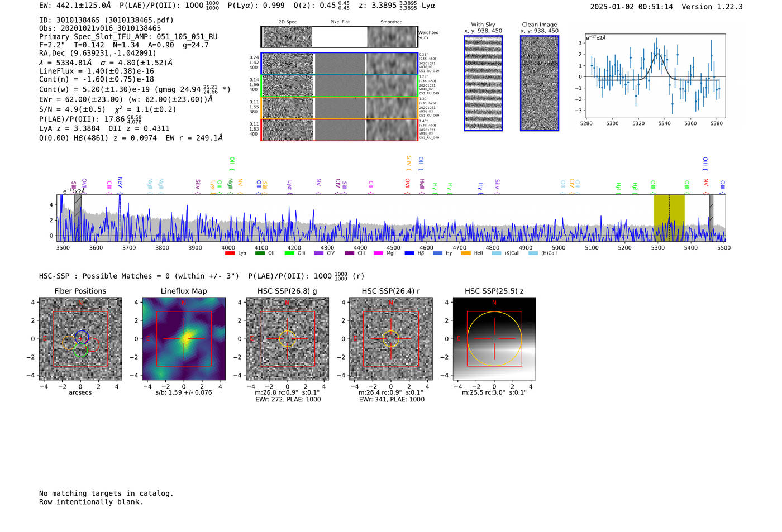The height and width of the screenshot is (532, 782).
Task: Click the timestamp 2025-01-02 00:51:14
Action: point(632,7)
